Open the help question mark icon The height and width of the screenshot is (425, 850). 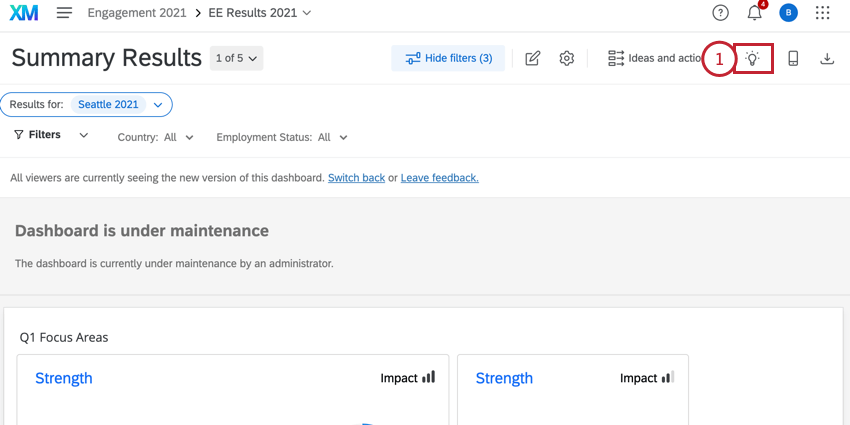(x=720, y=13)
